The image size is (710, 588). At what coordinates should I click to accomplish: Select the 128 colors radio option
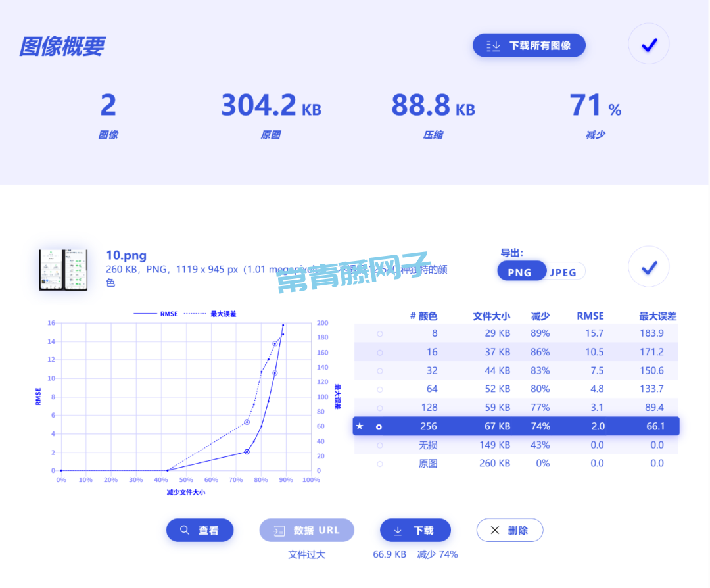click(x=379, y=408)
